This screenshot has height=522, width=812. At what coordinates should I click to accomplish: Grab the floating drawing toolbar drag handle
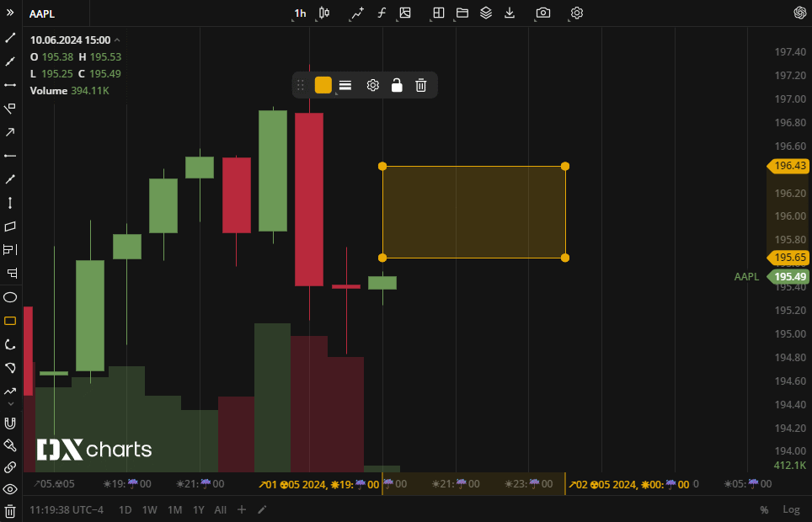tap(301, 85)
